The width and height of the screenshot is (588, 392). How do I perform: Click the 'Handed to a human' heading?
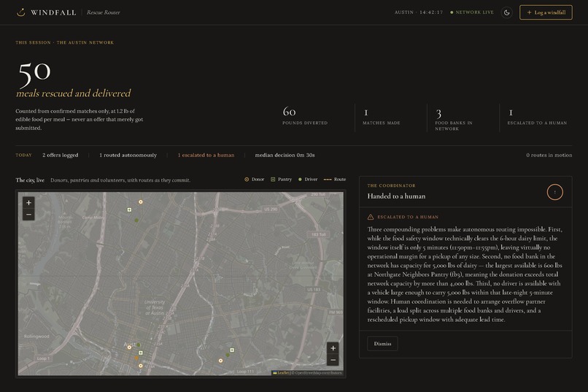[396, 196]
